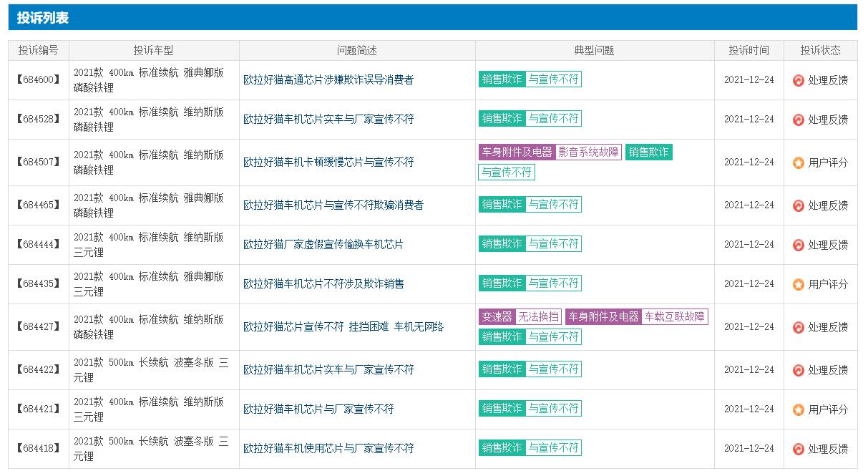
Task: Select the 影音系统故障 tag
Action: [588, 152]
